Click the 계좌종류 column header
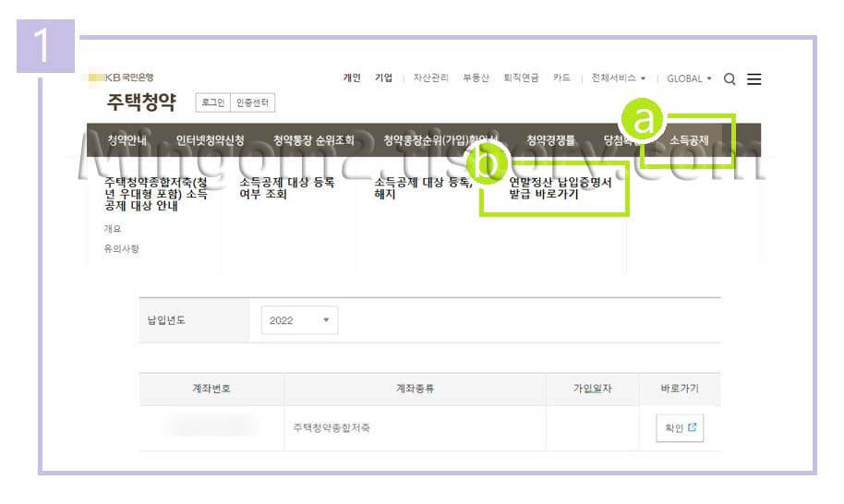 pos(415,389)
